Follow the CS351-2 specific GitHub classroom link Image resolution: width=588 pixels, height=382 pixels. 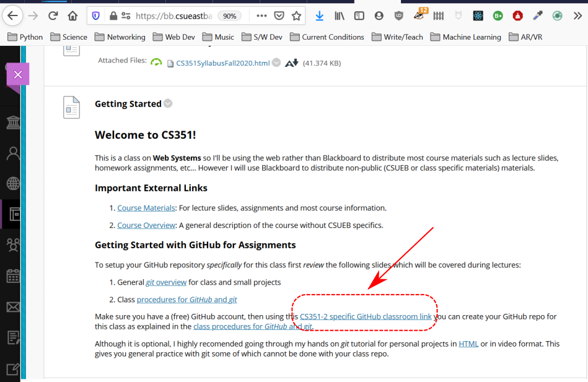point(365,316)
